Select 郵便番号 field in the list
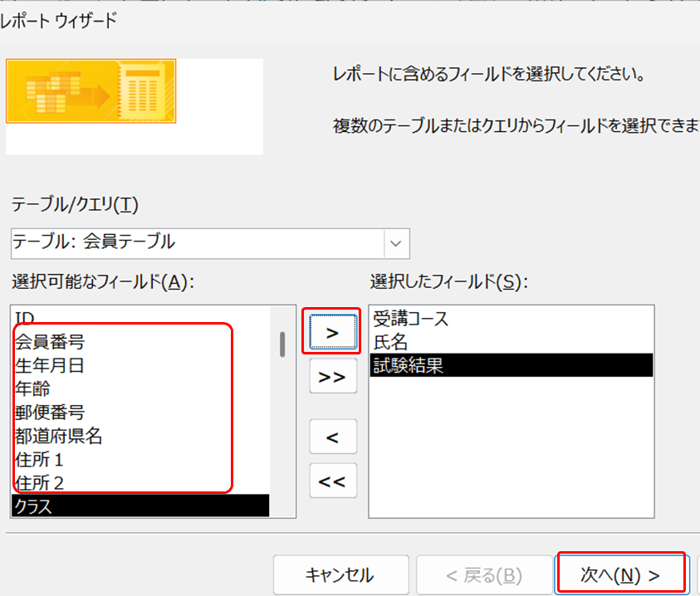This screenshot has height=596, width=700. [x=49, y=411]
